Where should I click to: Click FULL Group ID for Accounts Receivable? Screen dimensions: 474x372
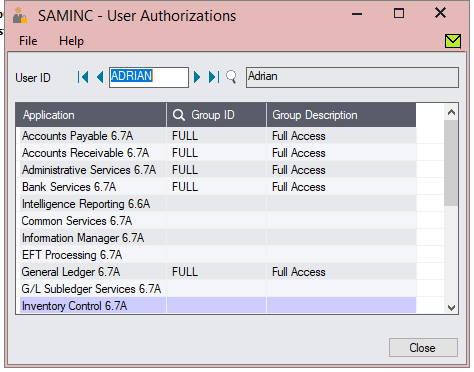tap(185, 153)
